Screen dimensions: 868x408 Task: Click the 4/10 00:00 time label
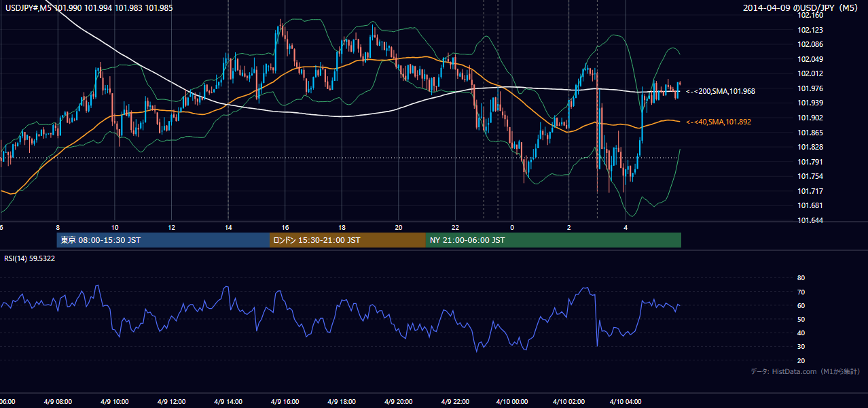511,401
